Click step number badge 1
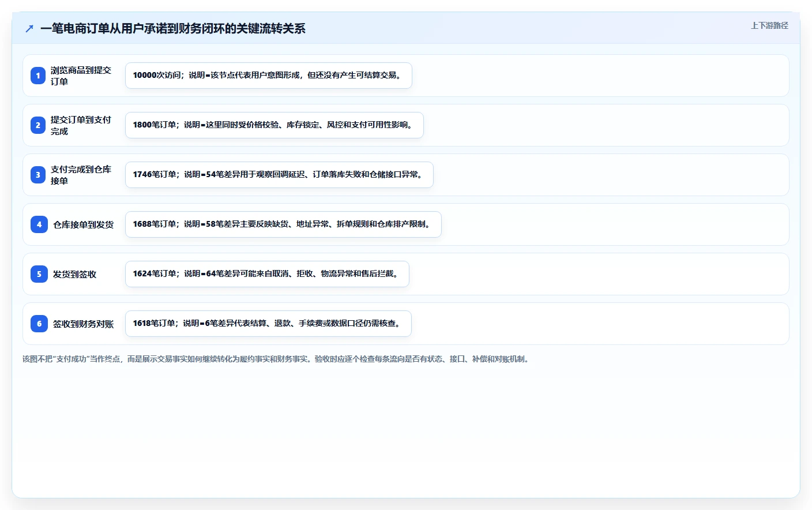 pos(38,76)
